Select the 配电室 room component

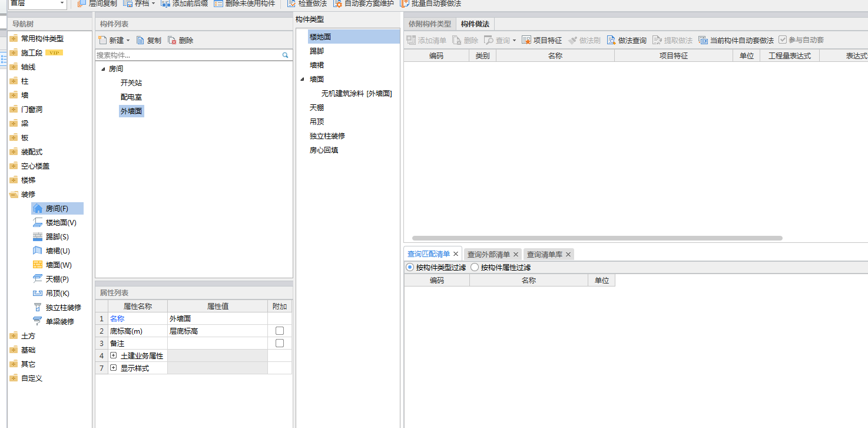131,97
